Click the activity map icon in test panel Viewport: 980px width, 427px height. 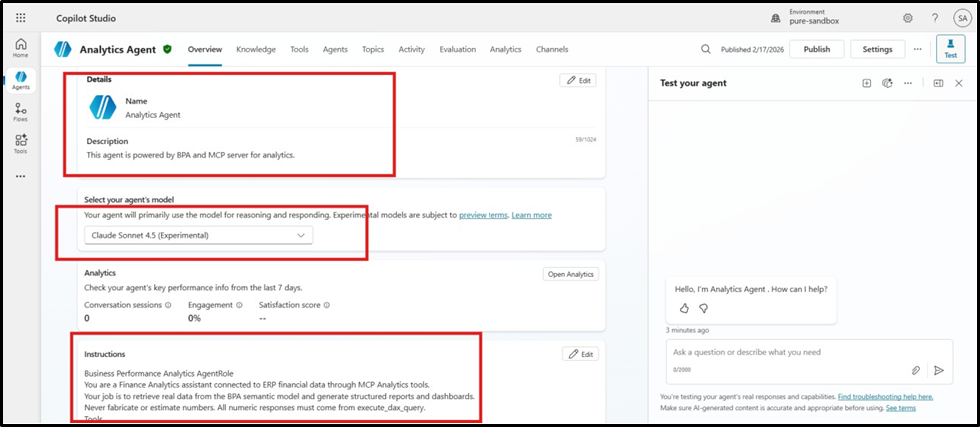[x=887, y=83]
